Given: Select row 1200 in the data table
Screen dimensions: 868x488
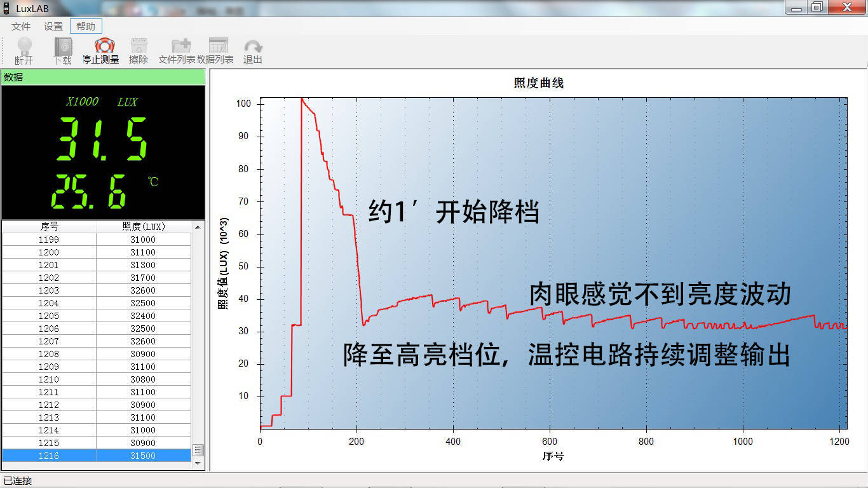Looking at the screenshot, I should click(97, 252).
